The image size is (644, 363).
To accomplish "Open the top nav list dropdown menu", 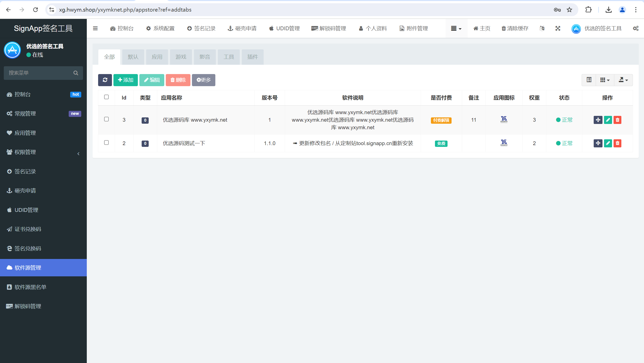I will pos(456,28).
